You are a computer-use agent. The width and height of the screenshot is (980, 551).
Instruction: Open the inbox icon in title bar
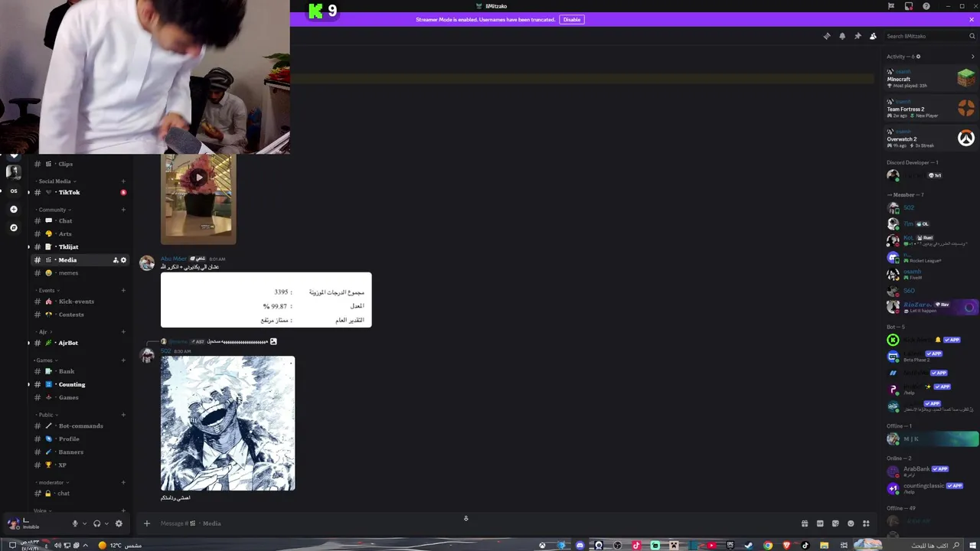909,6
